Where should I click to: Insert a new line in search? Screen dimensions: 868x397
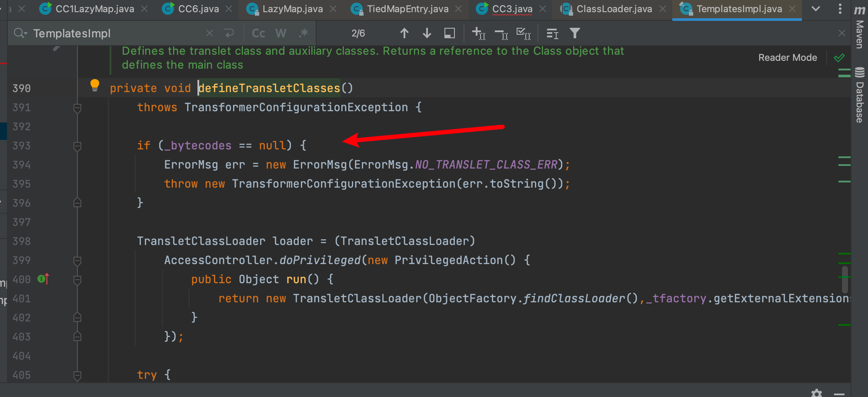pyautogui.click(x=229, y=33)
